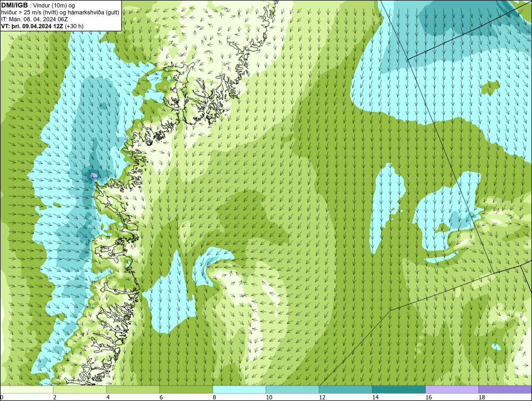532x401 pixels.
Task: Click the 16–18 m/s light purple legend swatch
Action: click(x=452, y=389)
